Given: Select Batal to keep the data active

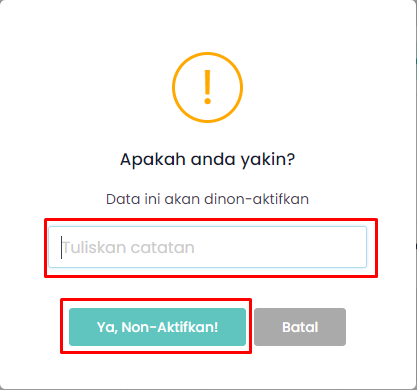Looking at the screenshot, I should click(300, 327).
